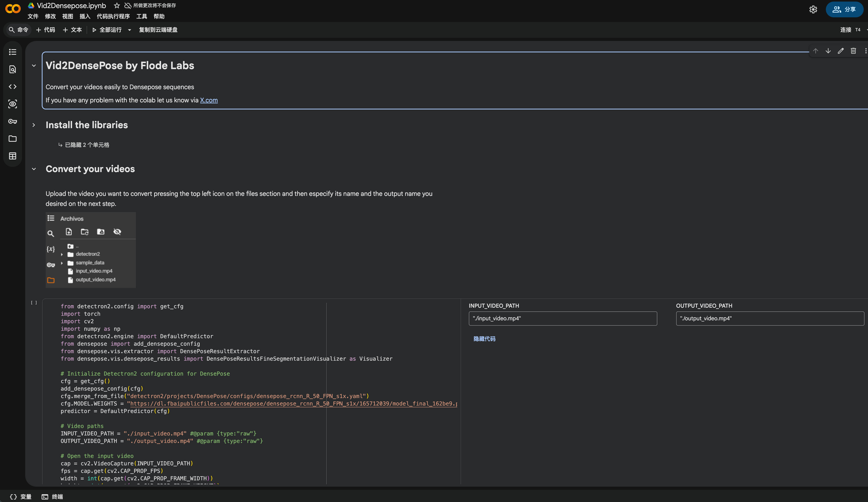The width and height of the screenshot is (868, 502).
Task: Click the X.com hyperlink
Action: (209, 100)
